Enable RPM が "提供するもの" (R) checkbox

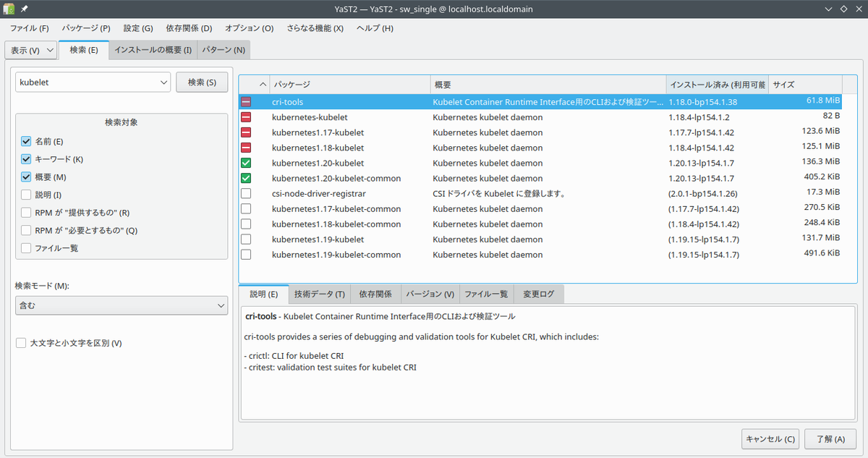pos(26,213)
